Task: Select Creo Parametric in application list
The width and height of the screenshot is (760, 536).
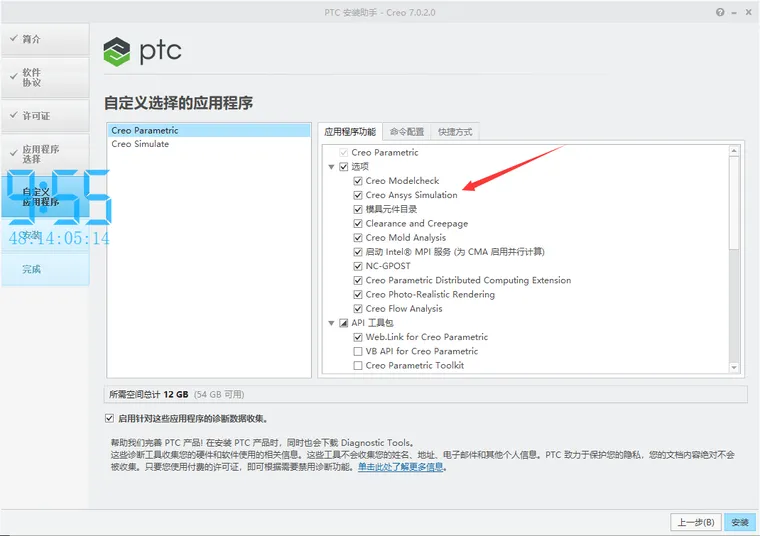Action: click(208, 130)
